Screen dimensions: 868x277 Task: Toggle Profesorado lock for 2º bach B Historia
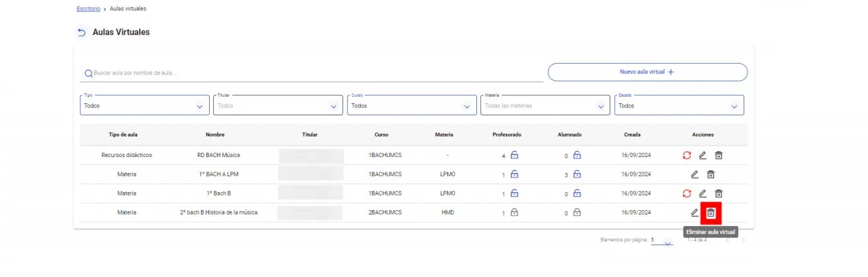(514, 213)
